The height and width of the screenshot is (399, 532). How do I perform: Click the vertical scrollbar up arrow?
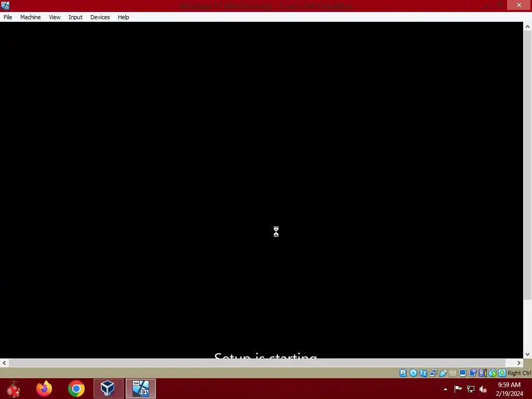coord(527,26)
